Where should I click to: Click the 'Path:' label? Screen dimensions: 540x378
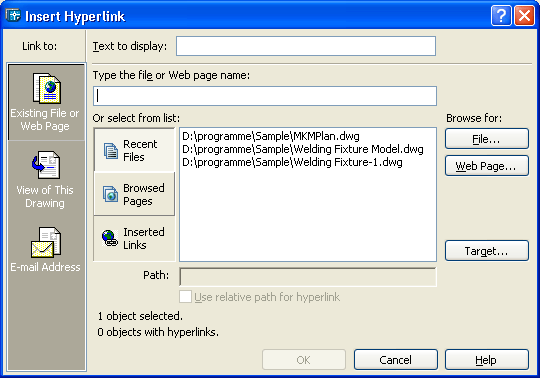(x=156, y=275)
